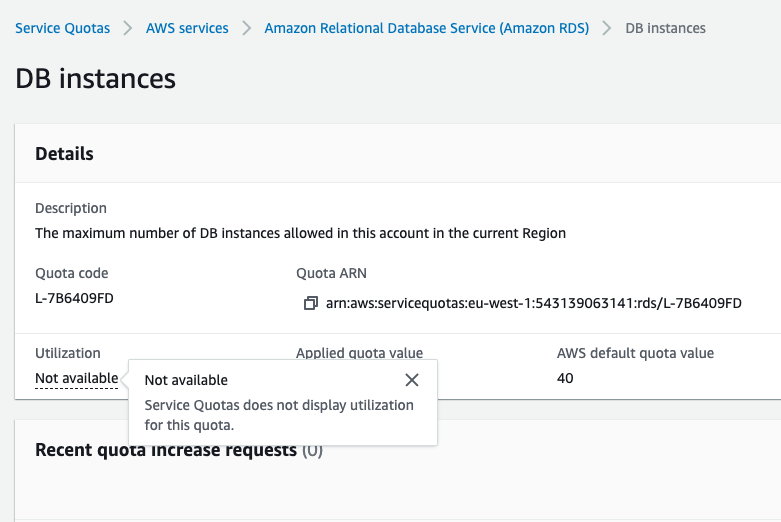This screenshot has height=522, width=781.
Task: Select the quota code L-7B6409FD text
Action: [74, 298]
